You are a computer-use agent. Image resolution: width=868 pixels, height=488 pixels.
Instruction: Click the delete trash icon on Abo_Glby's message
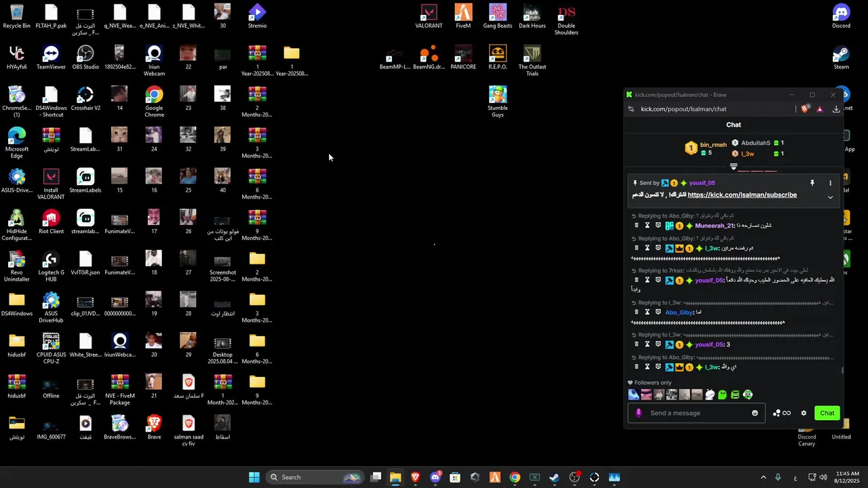636,312
